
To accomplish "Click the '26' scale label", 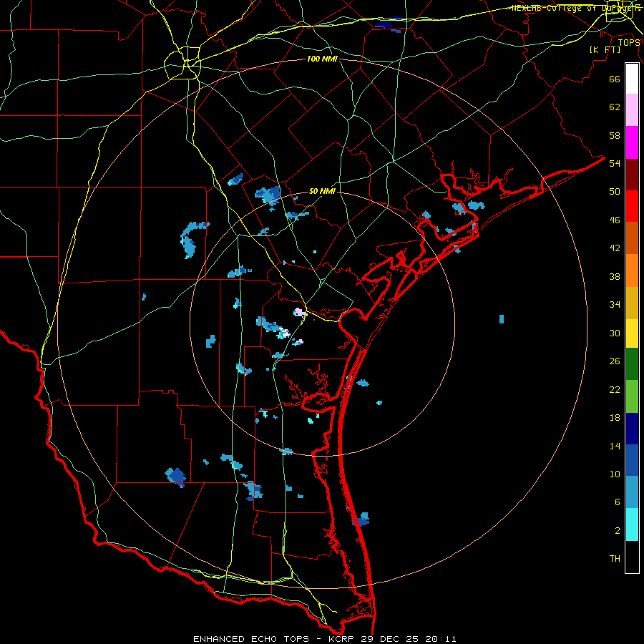I will (x=615, y=361).
